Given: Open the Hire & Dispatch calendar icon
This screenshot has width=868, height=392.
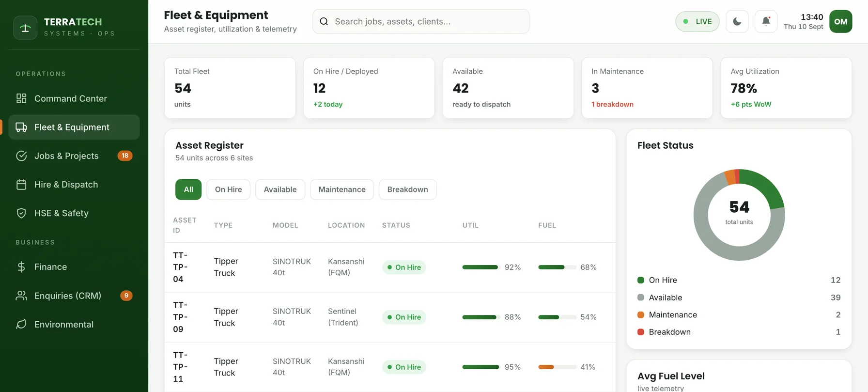Looking at the screenshot, I should point(21,184).
